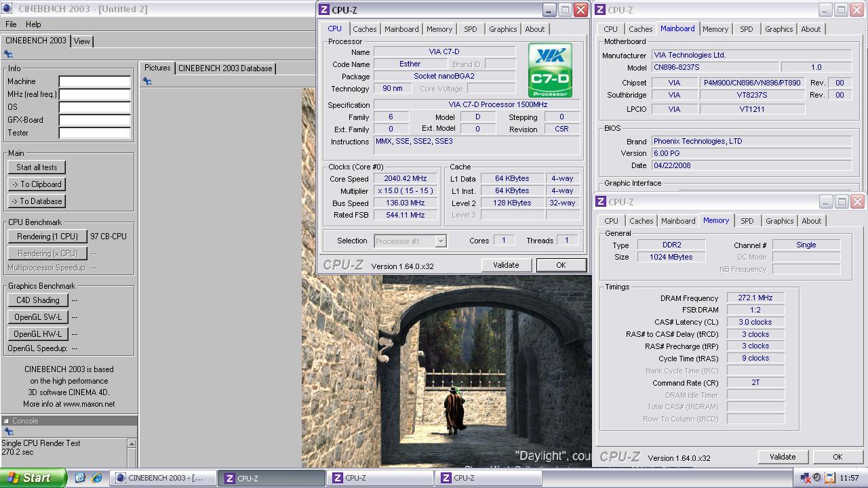The image size is (868, 488).
Task: Click the Specification VIA C7-D Processor 1500MHz
Action: point(477,105)
